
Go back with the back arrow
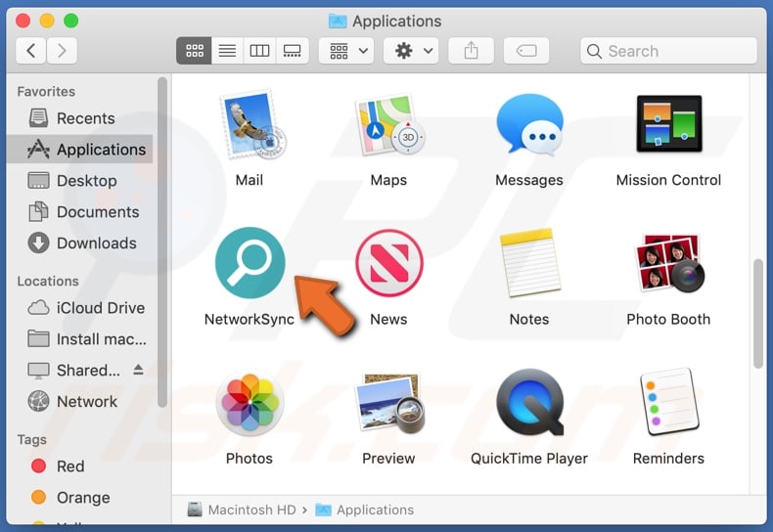pyautogui.click(x=30, y=51)
